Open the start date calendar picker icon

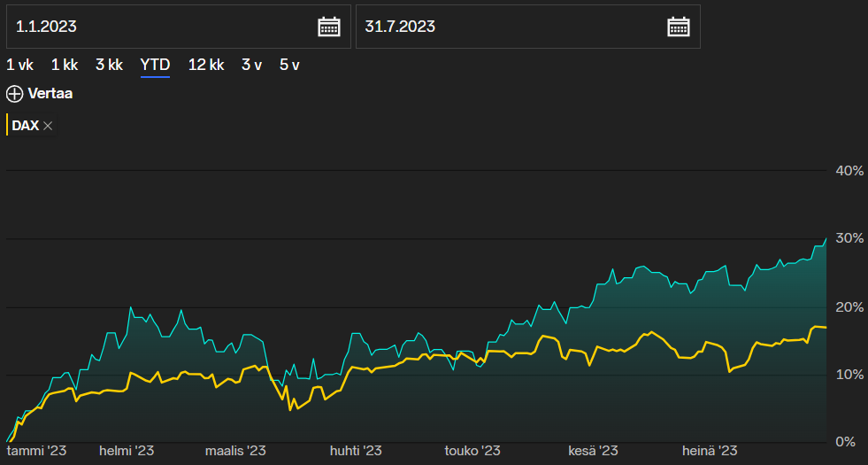(x=329, y=27)
